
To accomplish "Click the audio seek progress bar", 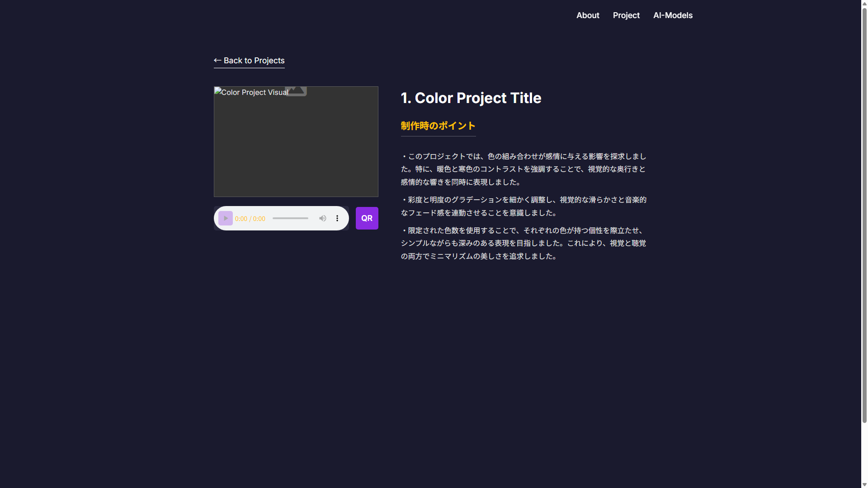I will pos(290,218).
